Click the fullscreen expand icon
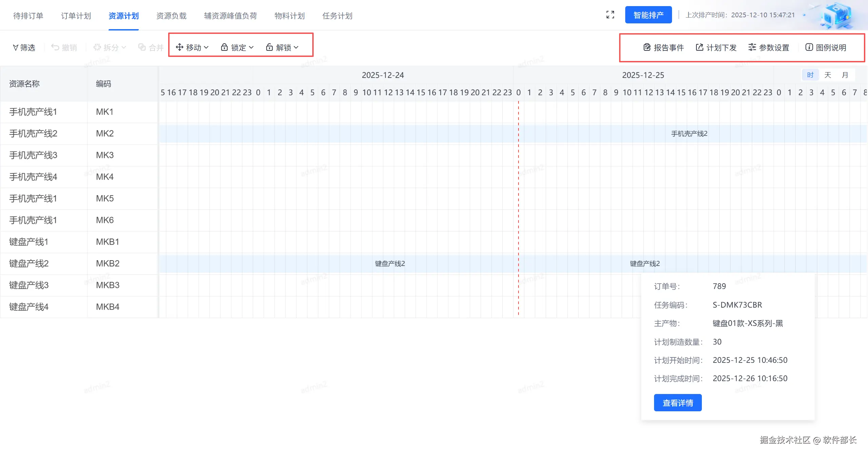 (610, 15)
